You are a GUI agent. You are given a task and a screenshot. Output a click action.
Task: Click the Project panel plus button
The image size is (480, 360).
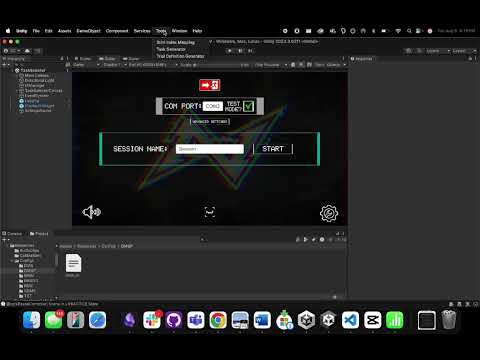click(5, 240)
